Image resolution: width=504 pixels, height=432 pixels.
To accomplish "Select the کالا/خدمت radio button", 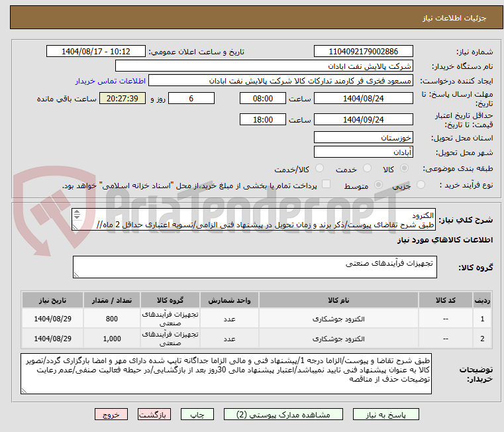I will pyautogui.click(x=319, y=168).
